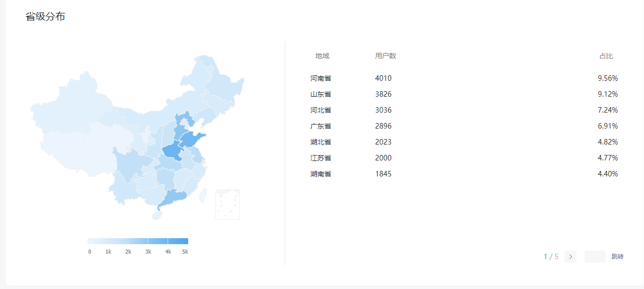
Task: Select the 河北省 row name
Action: [x=321, y=110]
